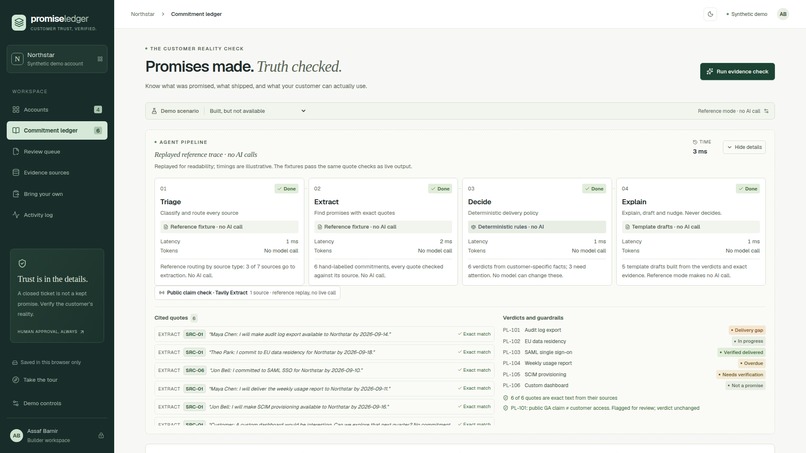Click the sparkle icon on Run evidence check

[x=710, y=71]
